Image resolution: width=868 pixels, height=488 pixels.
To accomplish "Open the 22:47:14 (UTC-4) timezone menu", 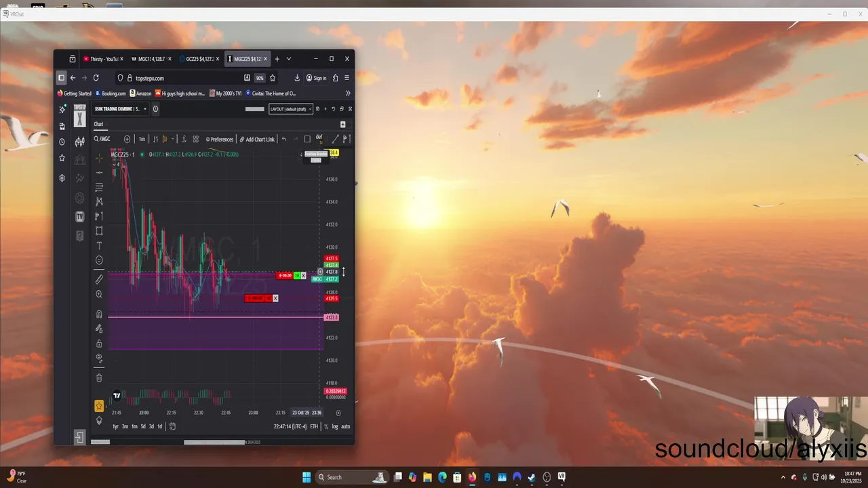I will pyautogui.click(x=290, y=426).
